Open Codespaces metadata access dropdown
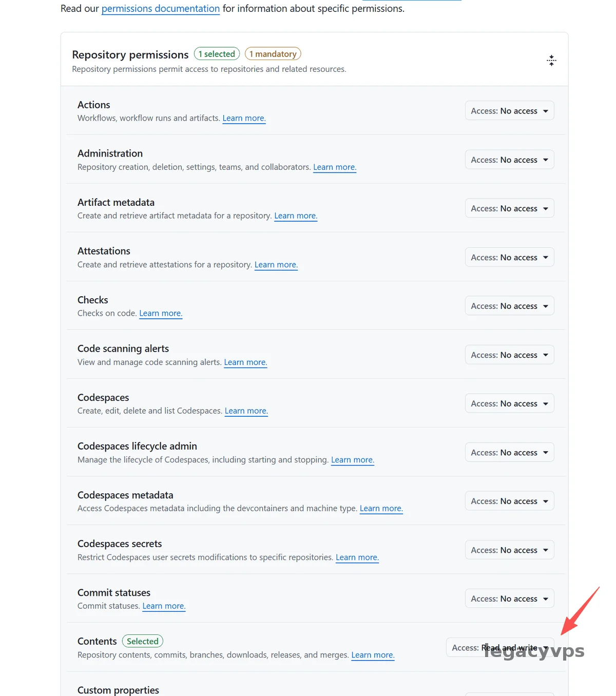Image resolution: width=616 pixels, height=696 pixels. pos(509,501)
